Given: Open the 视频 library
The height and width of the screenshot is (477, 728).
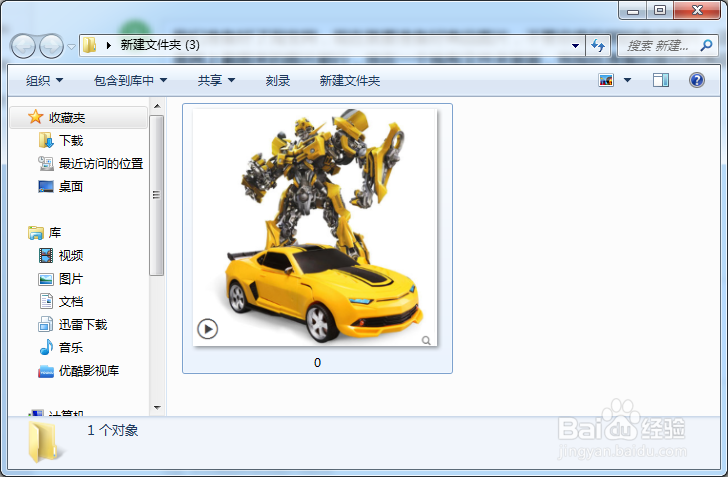Looking at the screenshot, I should pos(71,255).
